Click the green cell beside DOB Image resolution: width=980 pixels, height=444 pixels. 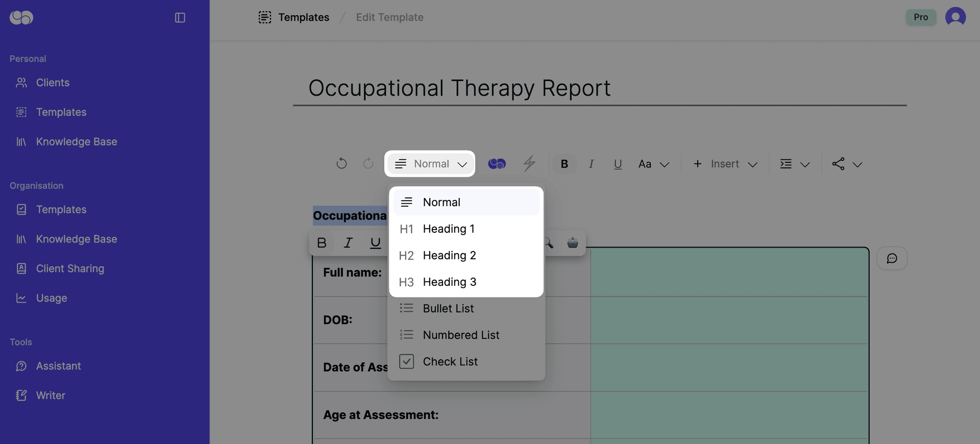coord(729,320)
